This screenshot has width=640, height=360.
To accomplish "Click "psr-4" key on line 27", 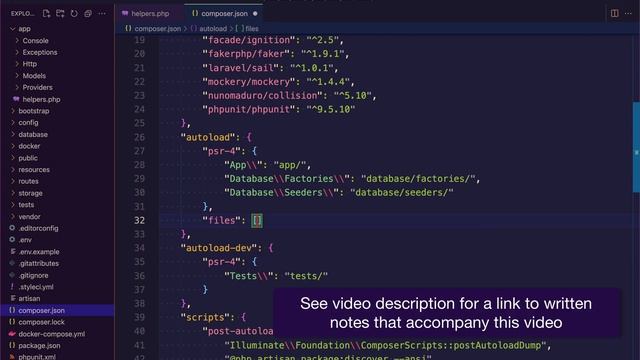I will pos(222,151).
